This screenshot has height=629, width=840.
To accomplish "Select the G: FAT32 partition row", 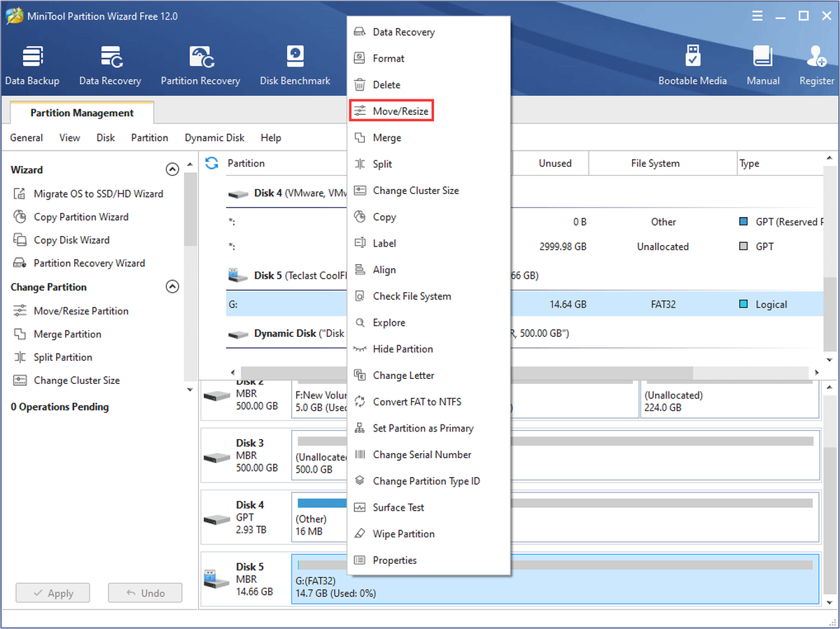I will pyautogui.click(x=524, y=305).
